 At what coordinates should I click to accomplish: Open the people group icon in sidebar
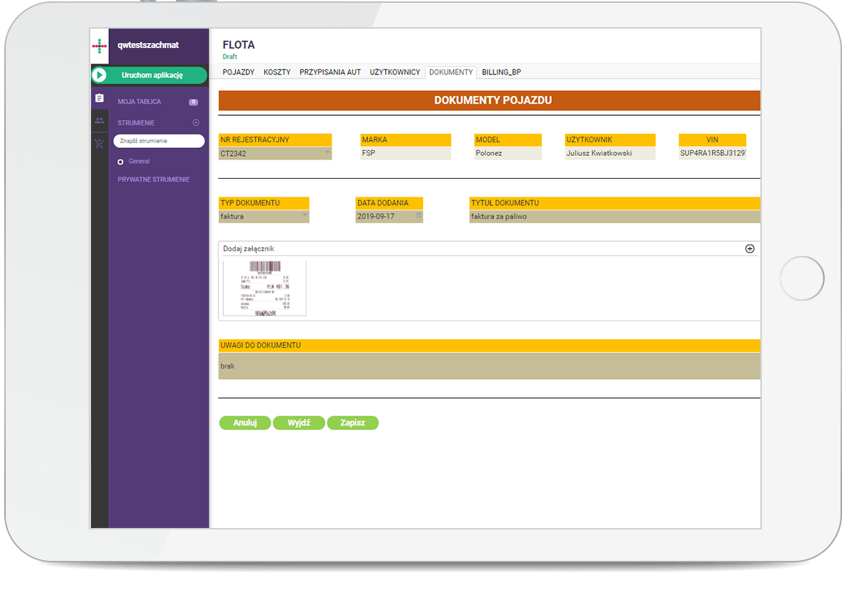tap(100, 121)
